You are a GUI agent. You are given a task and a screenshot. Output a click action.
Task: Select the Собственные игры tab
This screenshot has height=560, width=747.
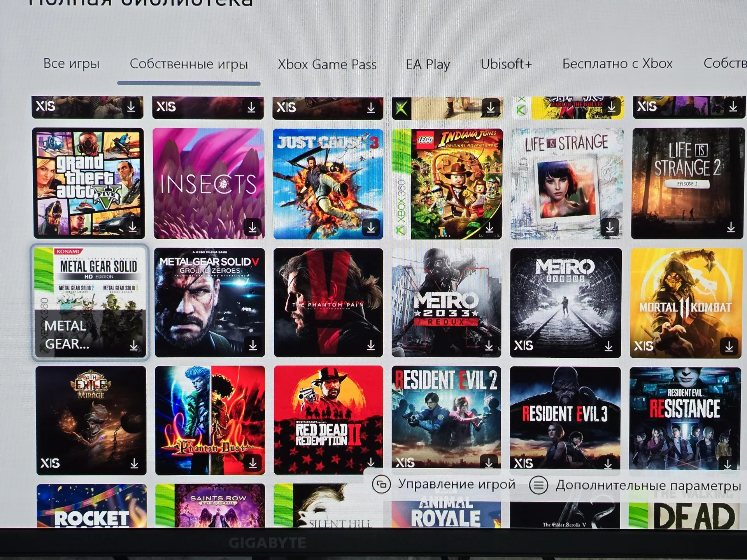[x=189, y=64]
